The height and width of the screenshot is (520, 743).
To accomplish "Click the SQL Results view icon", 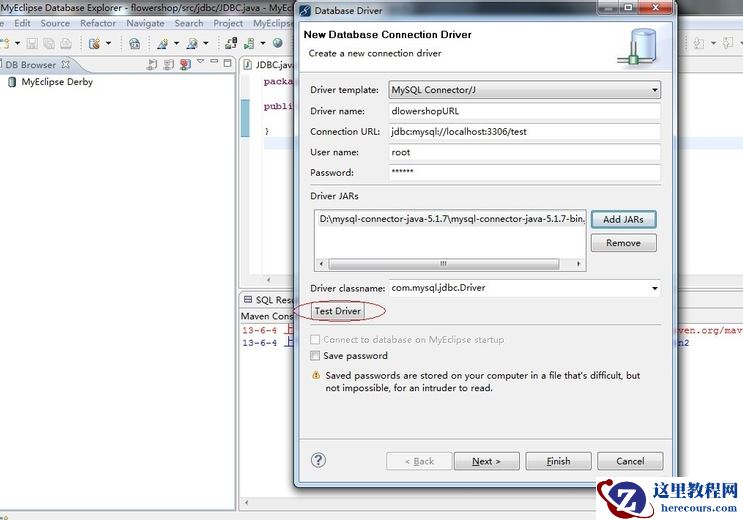I will [248, 299].
